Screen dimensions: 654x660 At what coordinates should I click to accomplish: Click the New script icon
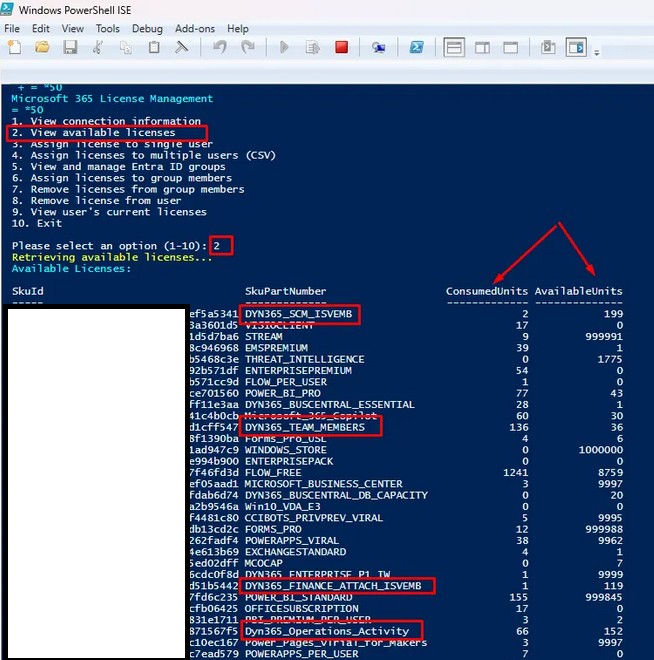[x=14, y=47]
